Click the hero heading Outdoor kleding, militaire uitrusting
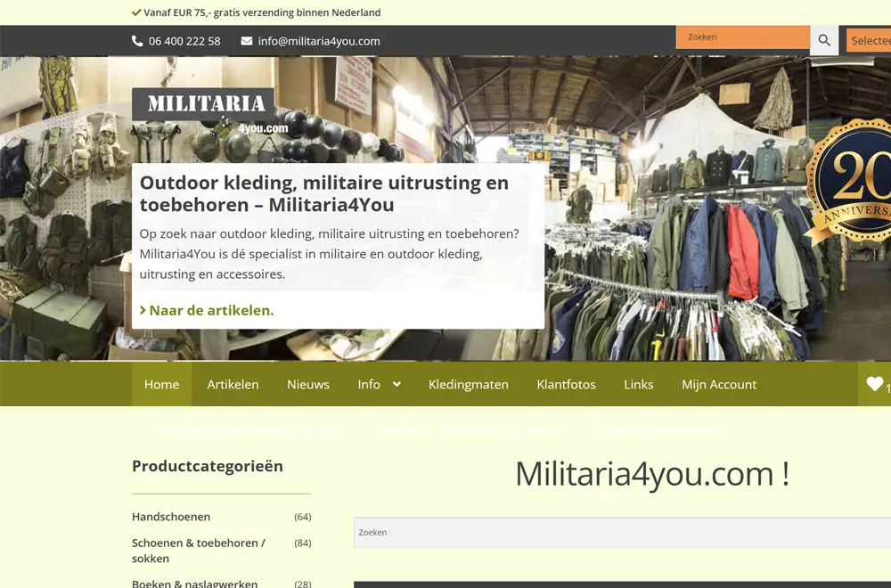 pyautogui.click(x=324, y=193)
